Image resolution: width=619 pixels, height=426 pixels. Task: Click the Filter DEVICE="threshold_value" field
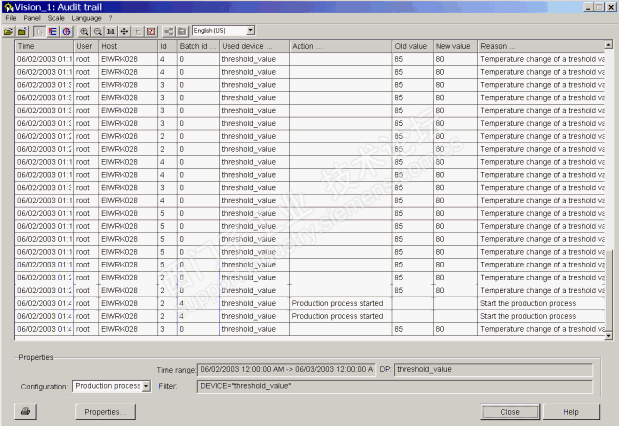[394, 386]
